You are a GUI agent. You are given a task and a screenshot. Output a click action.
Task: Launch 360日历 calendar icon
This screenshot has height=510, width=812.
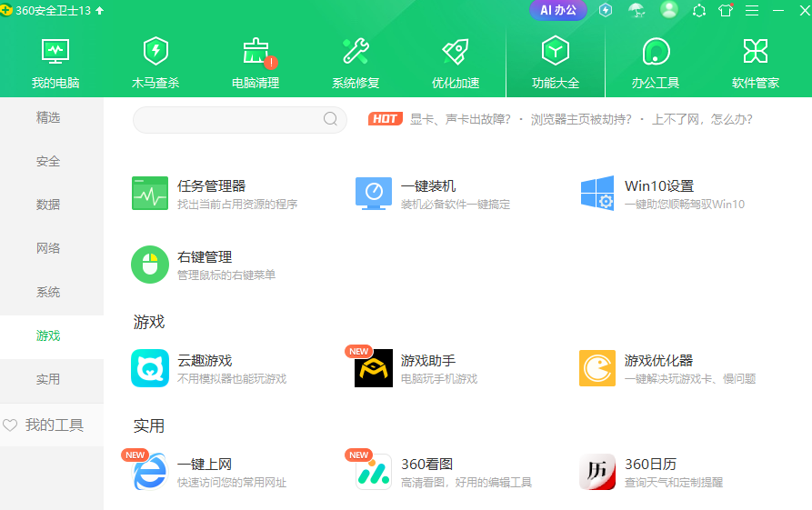tap(597, 472)
